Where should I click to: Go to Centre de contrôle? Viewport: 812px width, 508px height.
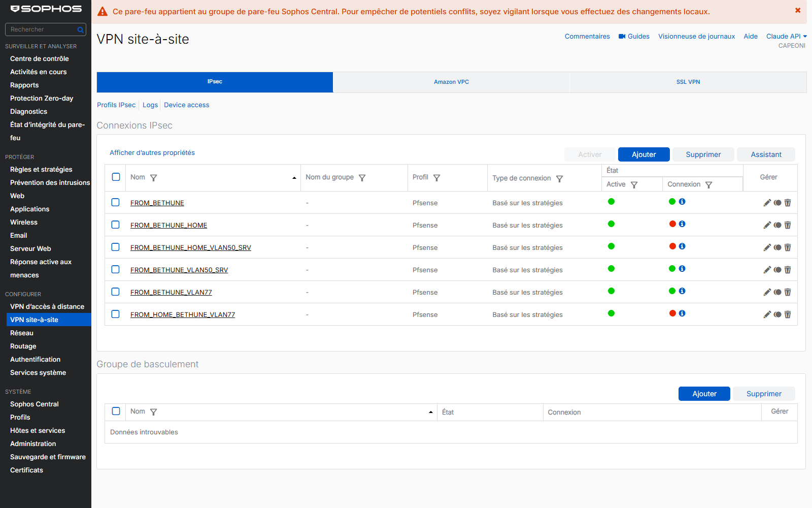point(40,58)
